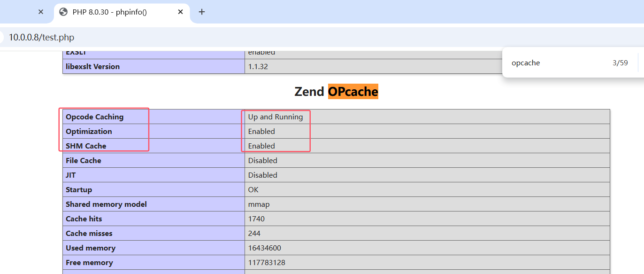Click the 'Free memory' row label

[89, 262]
